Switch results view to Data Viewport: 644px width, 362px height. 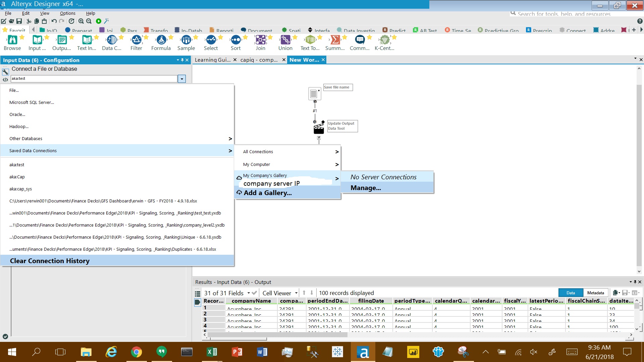tap(571, 293)
